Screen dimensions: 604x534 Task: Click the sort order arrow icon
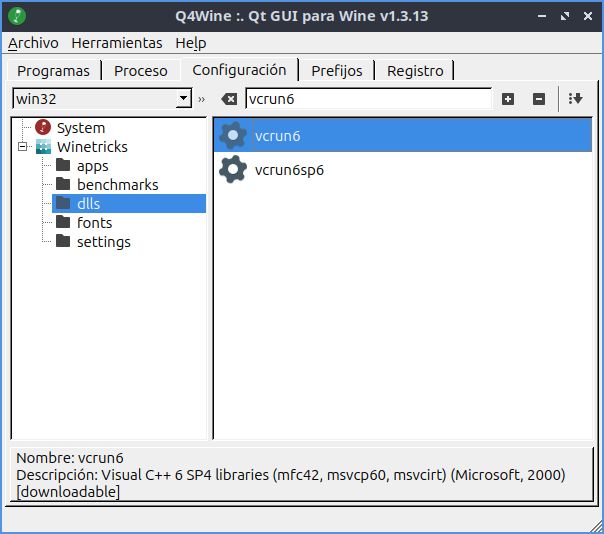575,99
